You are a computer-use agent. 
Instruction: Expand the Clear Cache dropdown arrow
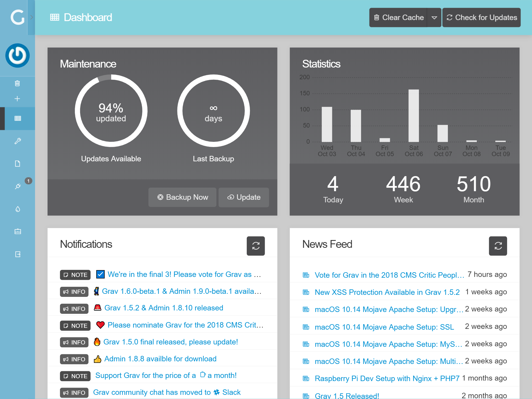tap(434, 18)
